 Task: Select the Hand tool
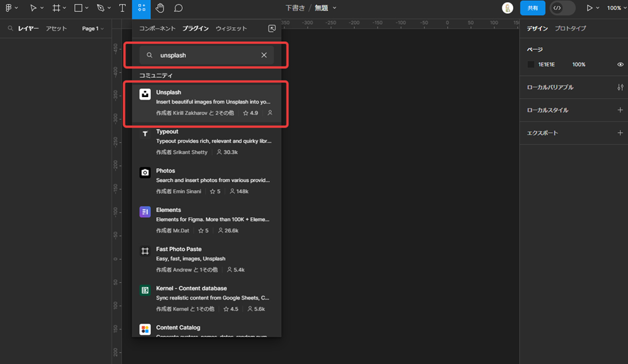(159, 8)
